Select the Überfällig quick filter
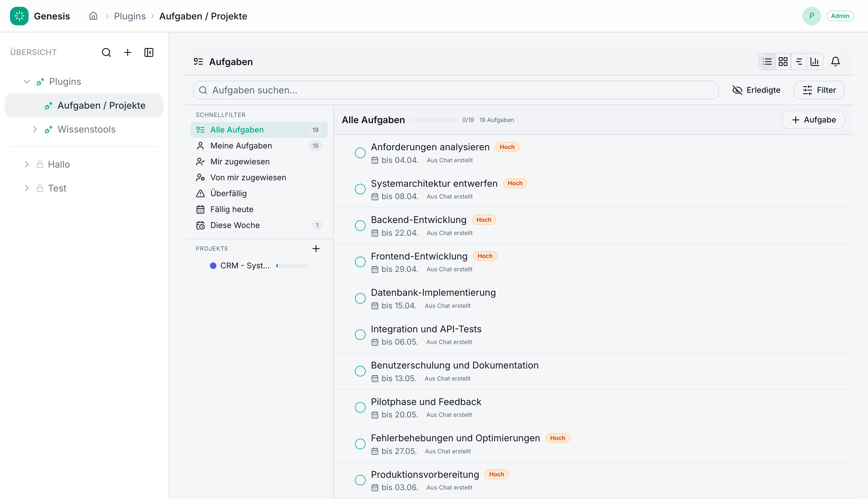 [x=228, y=193]
